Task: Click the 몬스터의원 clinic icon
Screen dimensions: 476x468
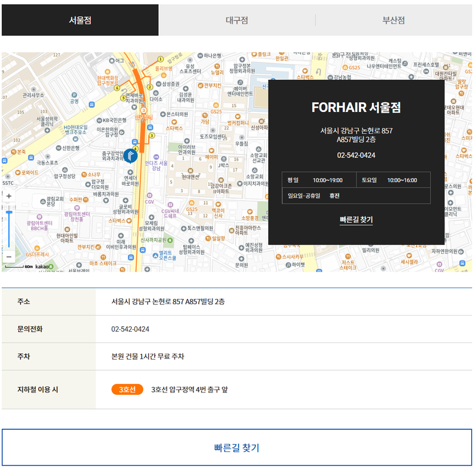Action: 162,114
